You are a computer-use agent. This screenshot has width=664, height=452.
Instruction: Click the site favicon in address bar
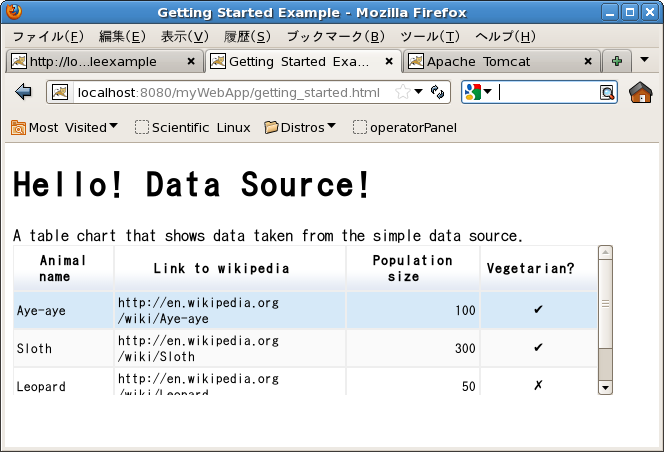pos(60,92)
